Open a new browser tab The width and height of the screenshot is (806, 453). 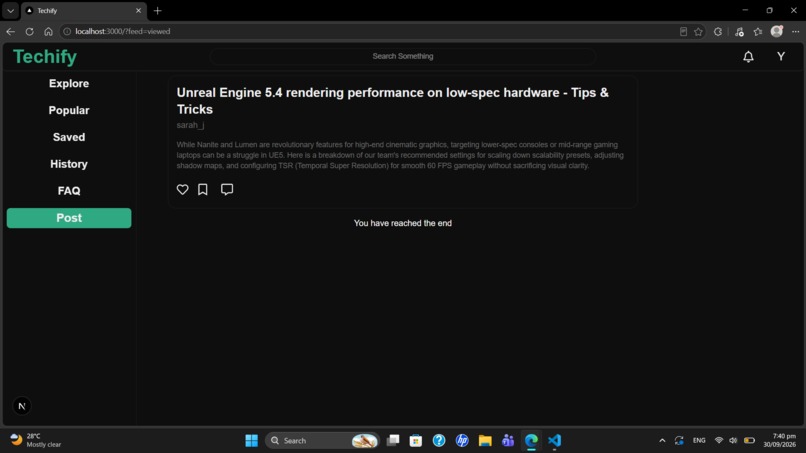pyautogui.click(x=157, y=10)
